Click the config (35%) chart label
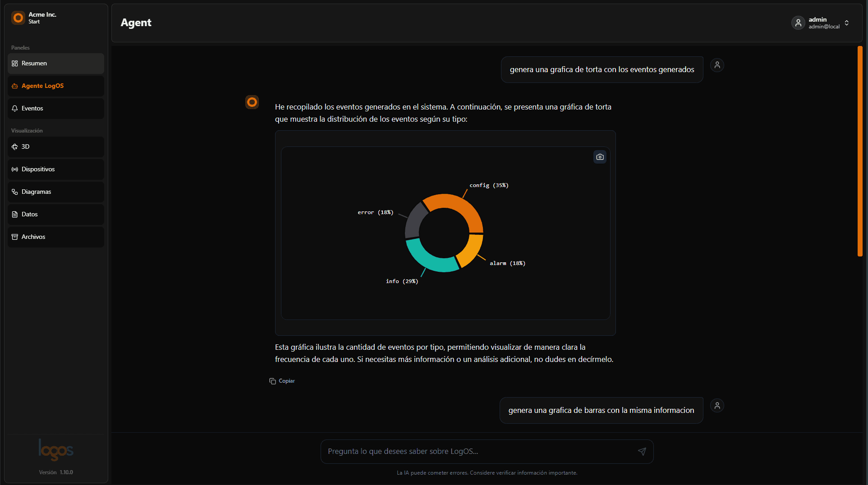Viewport: 868px width, 485px height. point(489,185)
